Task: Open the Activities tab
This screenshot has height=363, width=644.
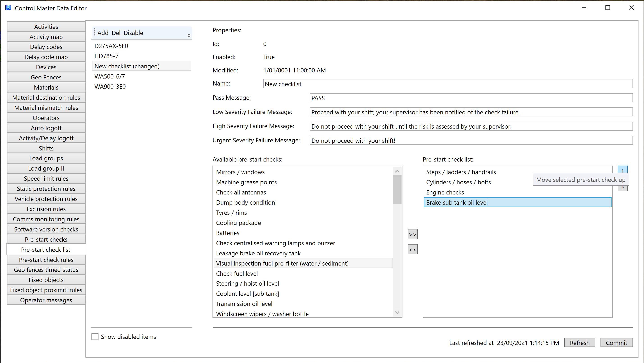Action: 46,27
